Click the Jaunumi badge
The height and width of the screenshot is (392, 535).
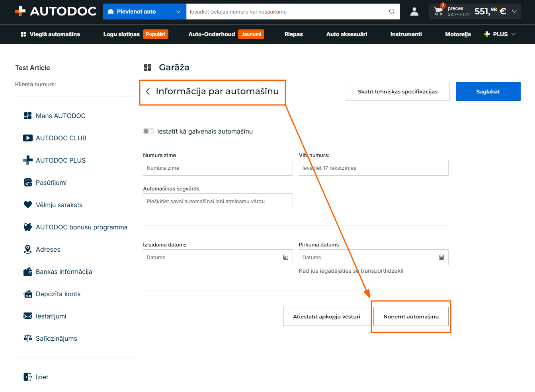[251, 34]
